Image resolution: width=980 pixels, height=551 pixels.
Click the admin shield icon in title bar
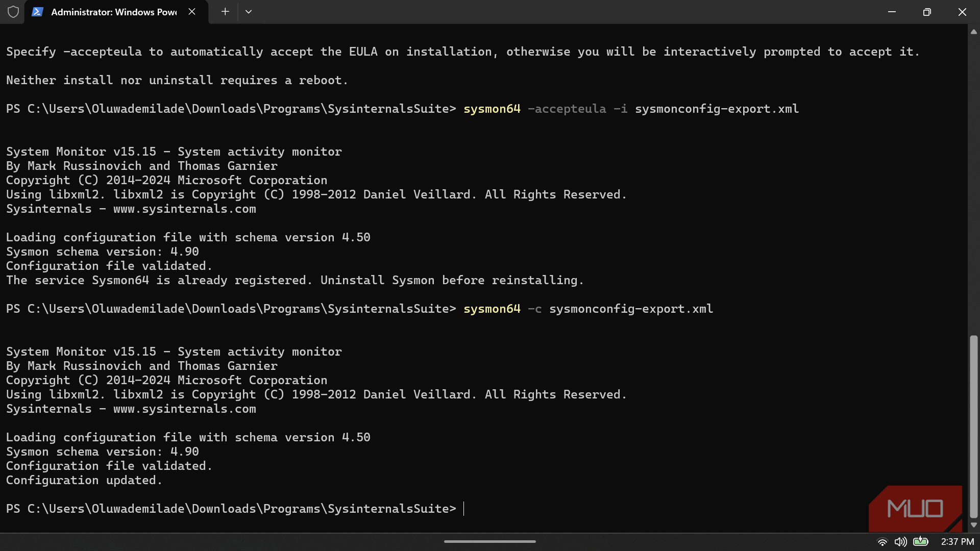(13, 12)
